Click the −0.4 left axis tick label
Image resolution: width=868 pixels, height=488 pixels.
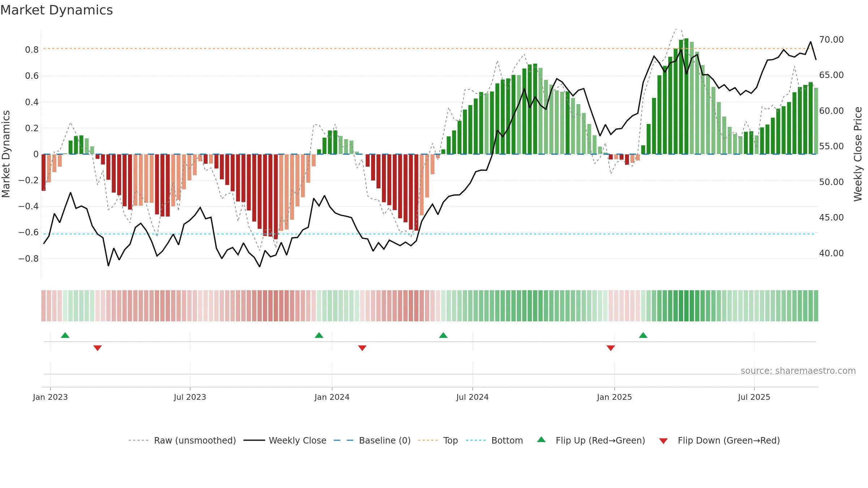29,206
